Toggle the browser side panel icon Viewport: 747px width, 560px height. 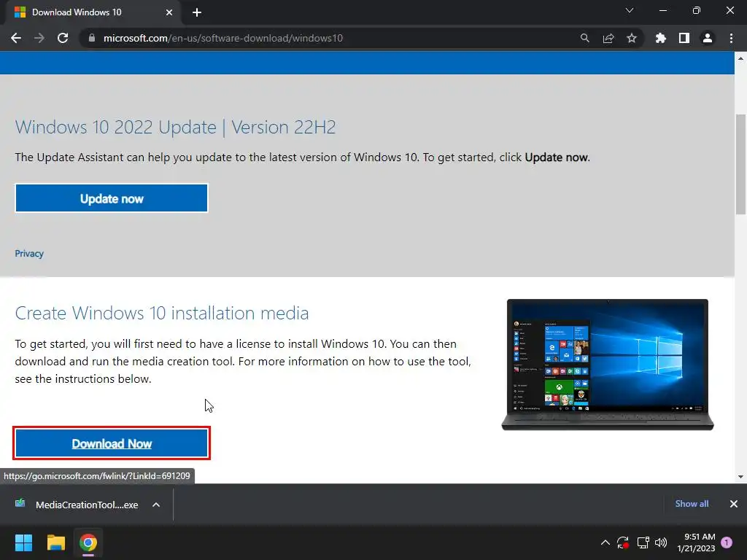[684, 38]
